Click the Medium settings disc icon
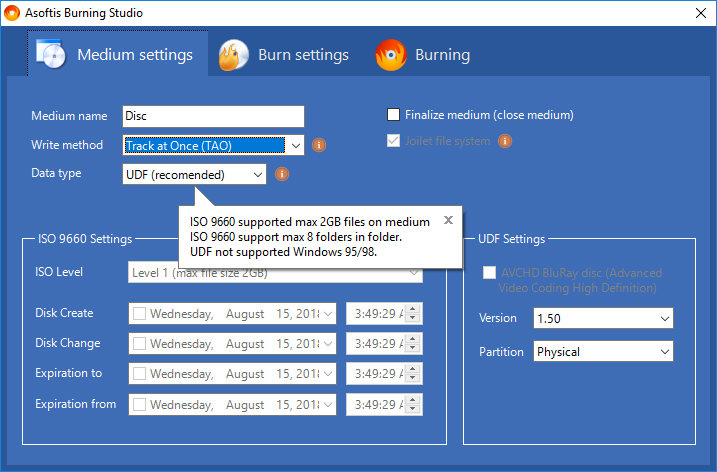Image resolution: width=717 pixels, height=472 pixels. (x=50, y=54)
